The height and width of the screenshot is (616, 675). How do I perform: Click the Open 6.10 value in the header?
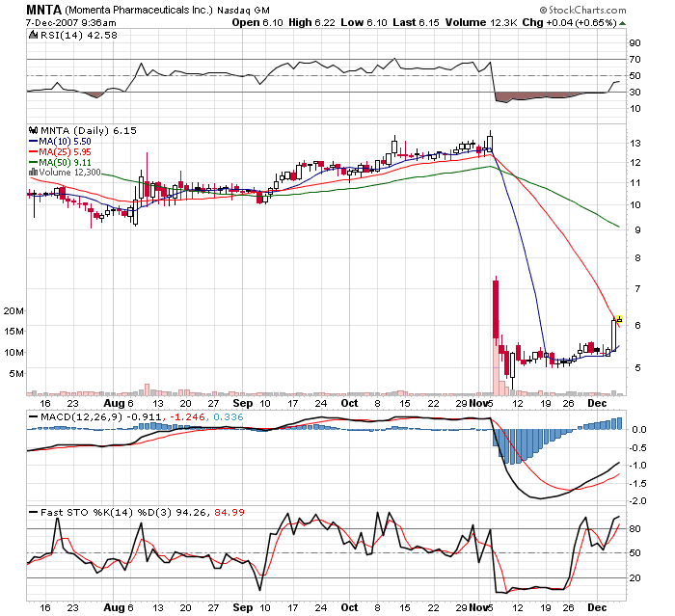click(257, 22)
